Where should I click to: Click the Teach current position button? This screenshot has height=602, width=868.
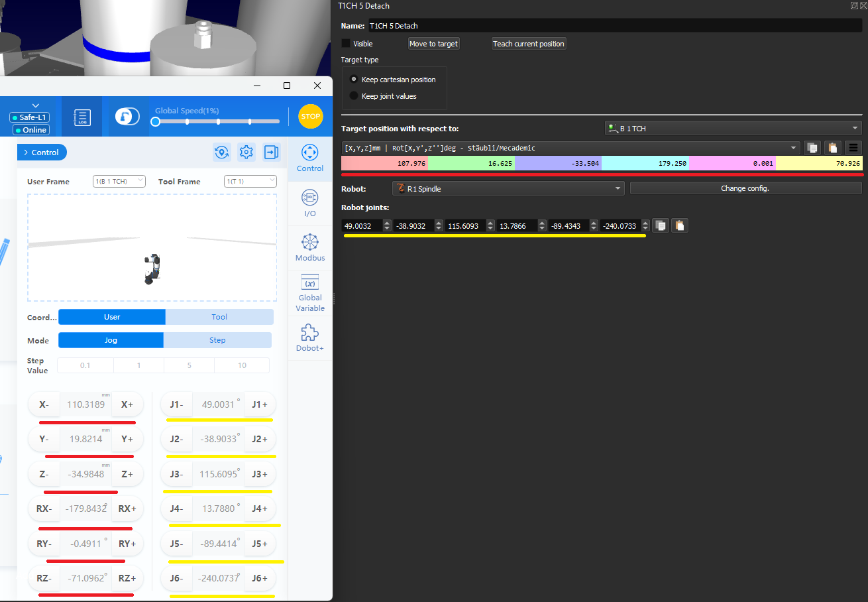point(528,44)
